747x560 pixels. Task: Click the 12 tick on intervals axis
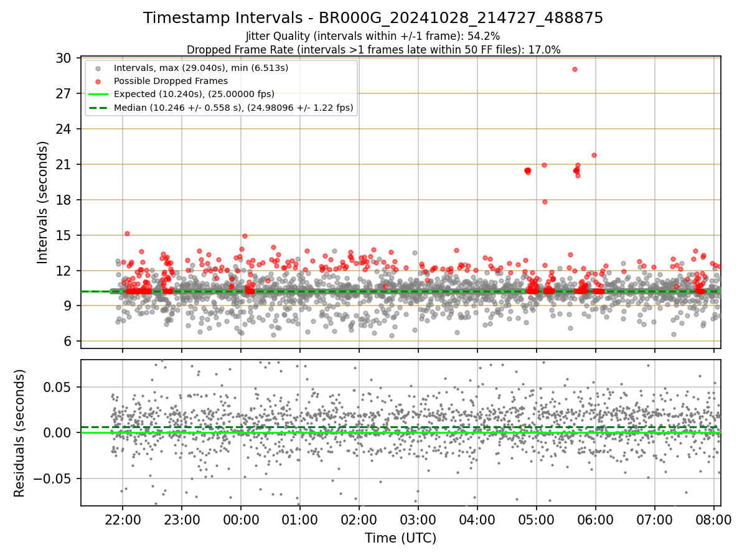tap(64, 271)
